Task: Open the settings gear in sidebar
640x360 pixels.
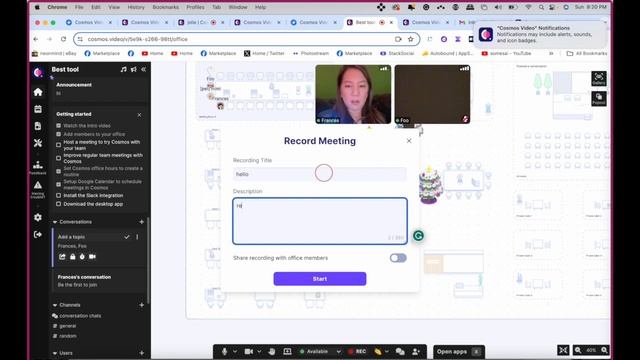Action: [38, 218]
